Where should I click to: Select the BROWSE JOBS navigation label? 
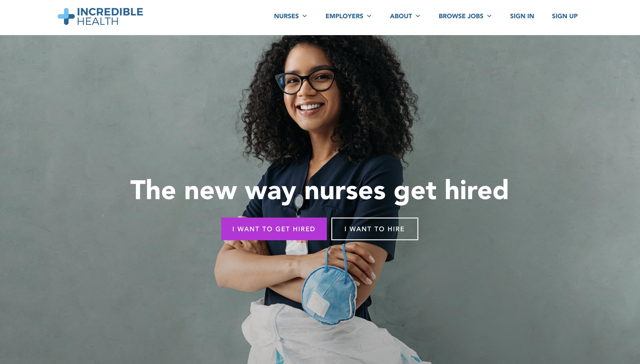(461, 16)
